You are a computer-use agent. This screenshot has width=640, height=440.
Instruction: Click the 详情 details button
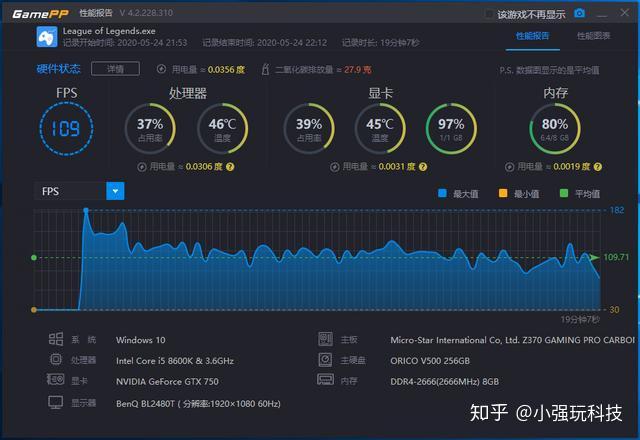(x=116, y=69)
